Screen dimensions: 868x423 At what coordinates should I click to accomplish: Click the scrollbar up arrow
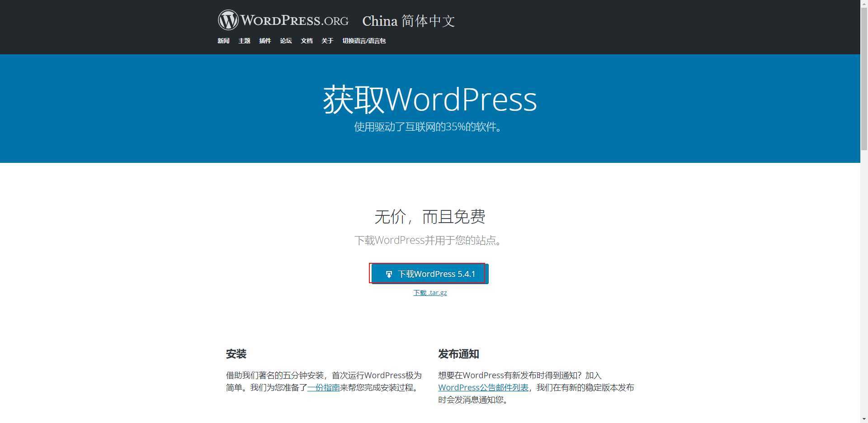pos(864,4)
